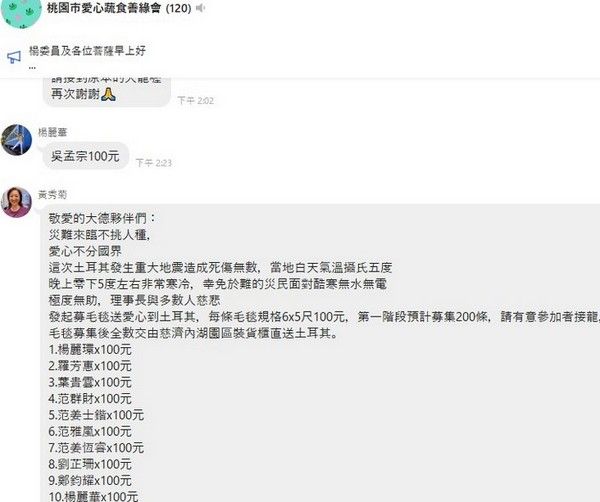The image size is (600, 502).
Task: Open 楊麗華's profile picture
Action: click(16, 140)
